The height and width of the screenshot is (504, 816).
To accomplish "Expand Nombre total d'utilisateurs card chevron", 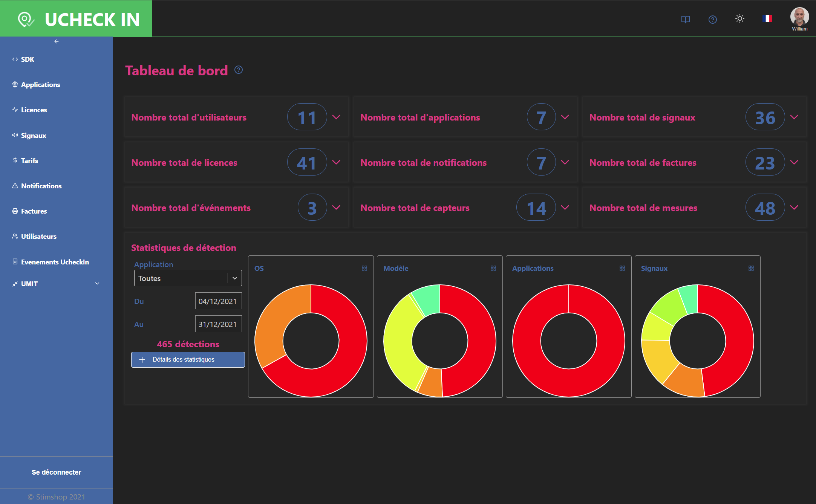I will click(336, 117).
